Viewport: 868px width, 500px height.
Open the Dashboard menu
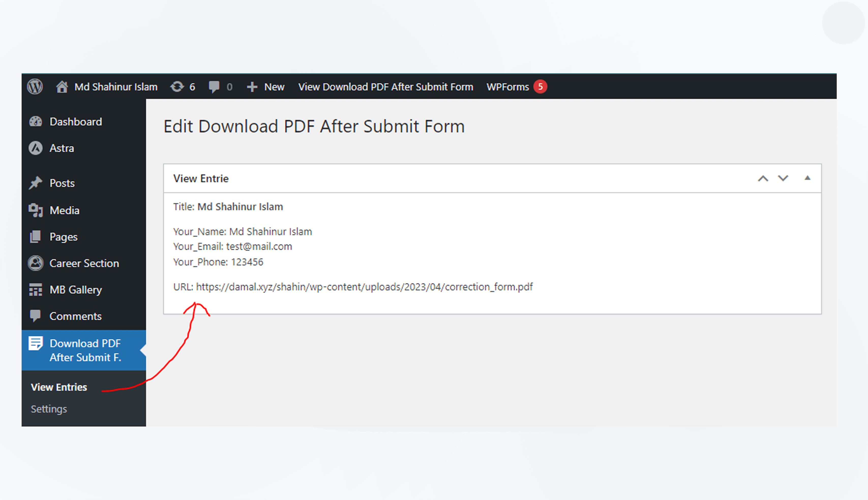[76, 122]
